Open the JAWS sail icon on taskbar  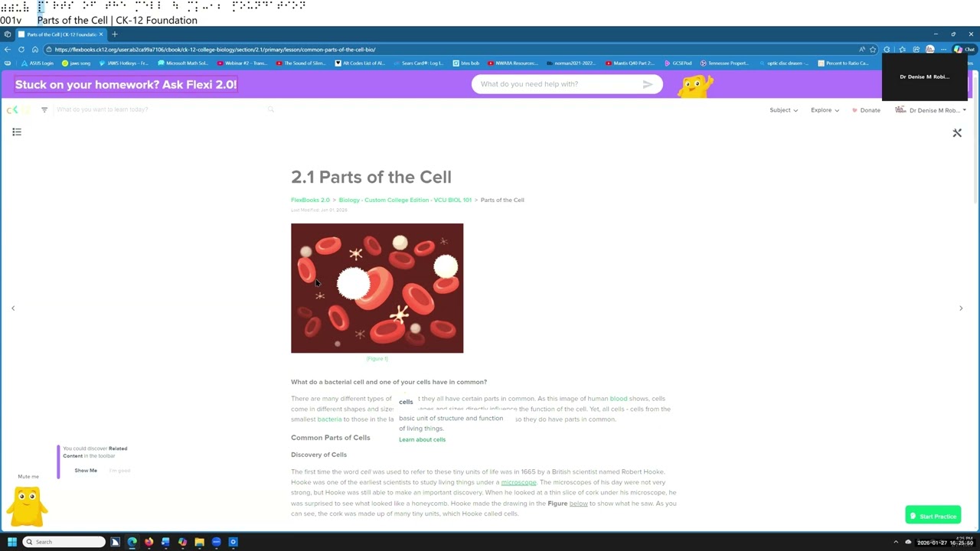[x=116, y=542]
